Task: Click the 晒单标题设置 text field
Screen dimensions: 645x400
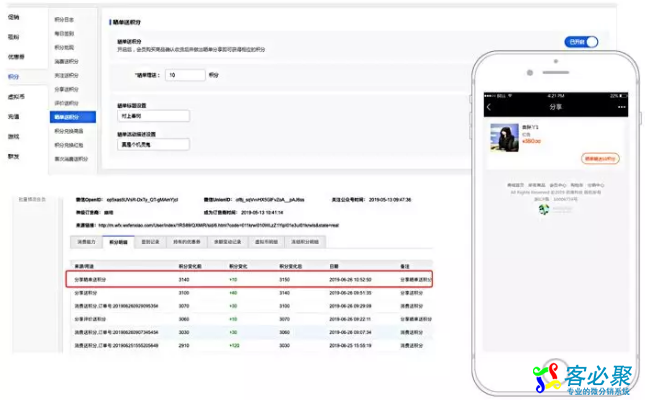Action: pyautogui.click(x=153, y=114)
